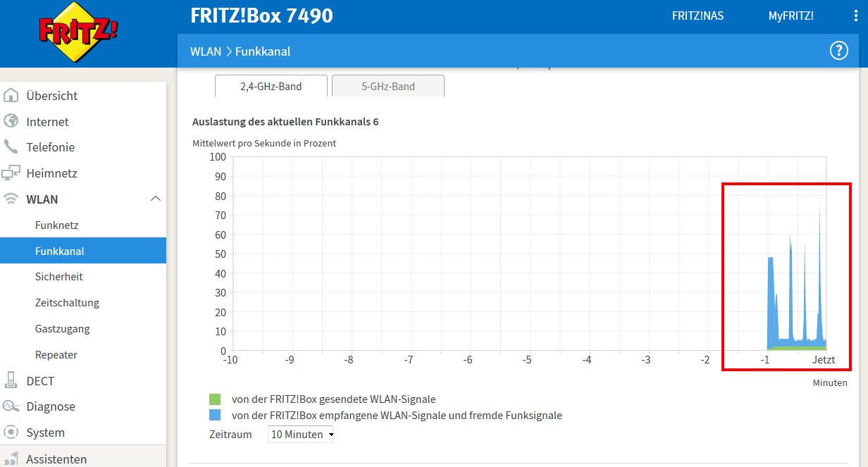The width and height of the screenshot is (868, 467).
Task: Click the FRITZ! logo
Action: coord(79,32)
